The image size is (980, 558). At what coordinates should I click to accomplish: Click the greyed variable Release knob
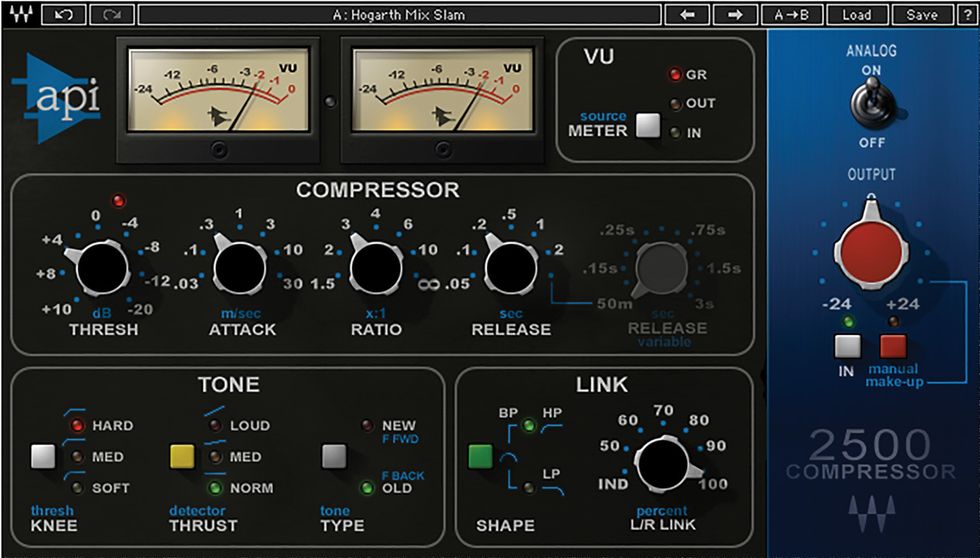pyautogui.click(x=660, y=269)
